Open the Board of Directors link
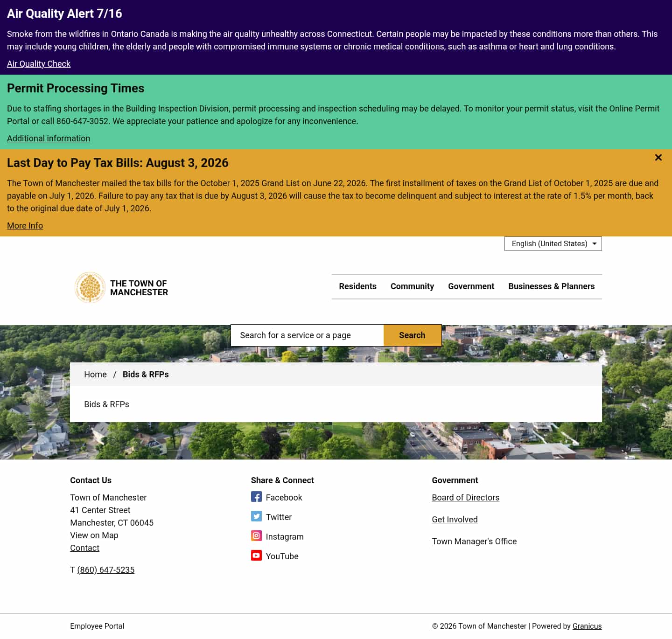 click(465, 498)
